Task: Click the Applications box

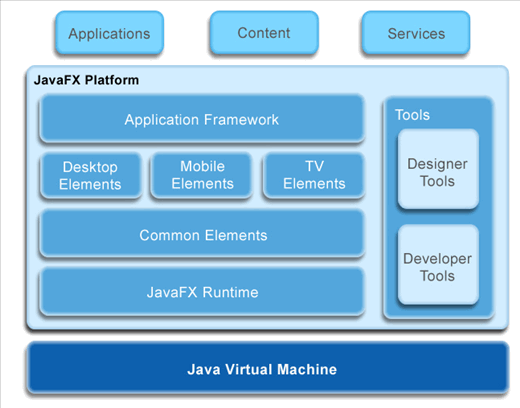Action: (x=109, y=33)
